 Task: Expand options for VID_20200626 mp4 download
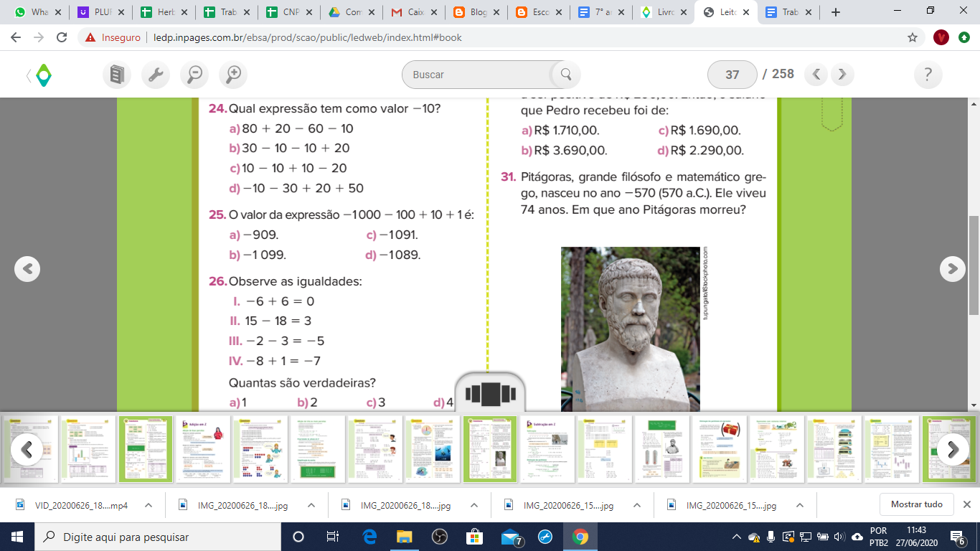pyautogui.click(x=149, y=505)
